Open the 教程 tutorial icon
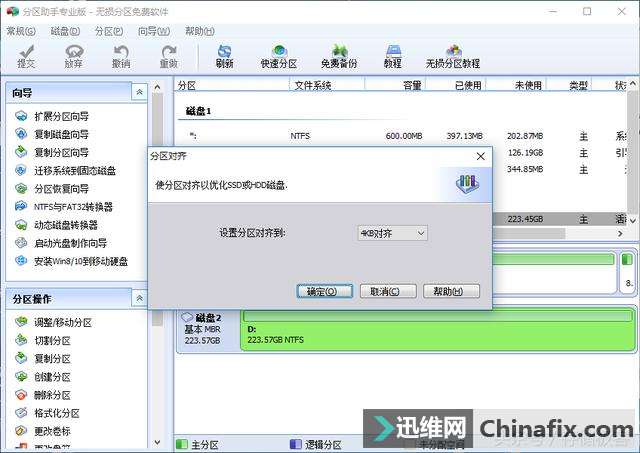640x453 pixels. pos(393,56)
